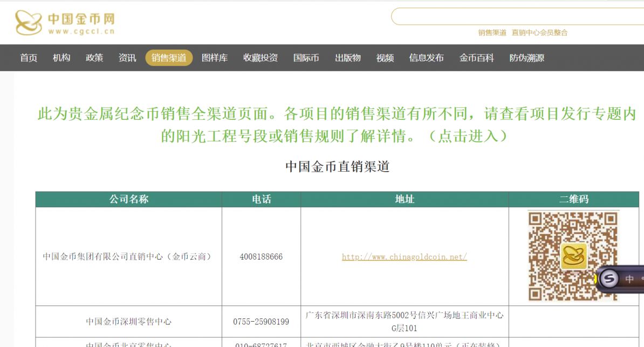
Task: Click the highlighted 销售渠道 tab
Action: pos(168,58)
